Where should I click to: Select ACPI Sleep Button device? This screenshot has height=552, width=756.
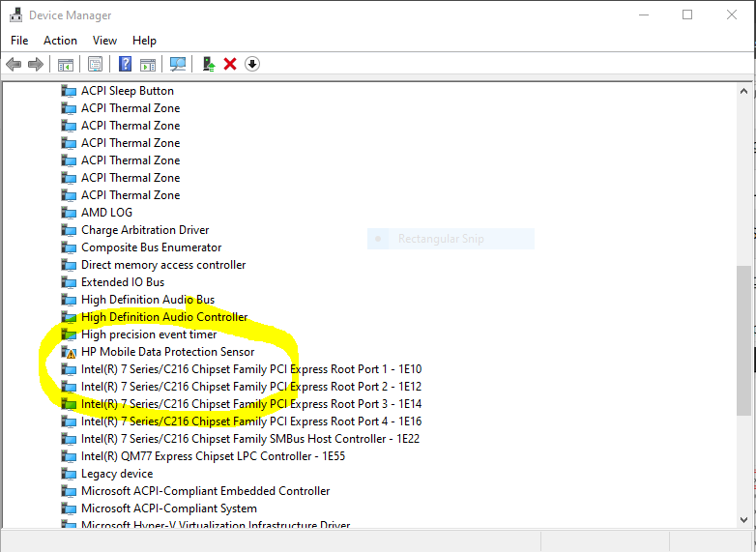128,91
